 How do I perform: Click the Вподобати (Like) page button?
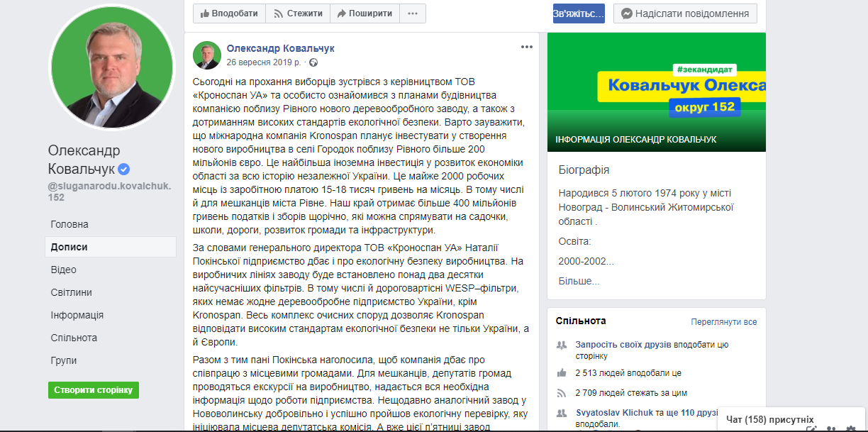(x=229, y=13)
